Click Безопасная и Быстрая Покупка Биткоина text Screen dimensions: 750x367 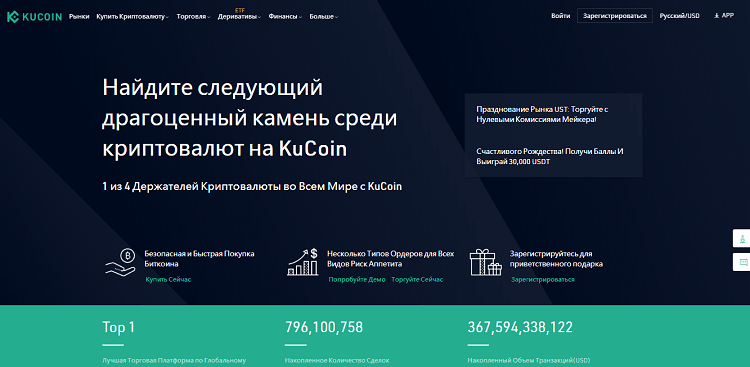click(x=199, y=259)
